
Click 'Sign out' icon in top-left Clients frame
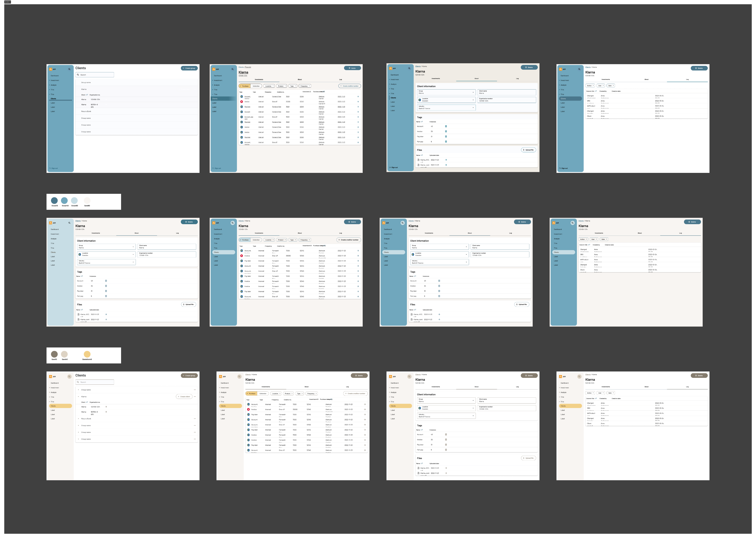pos(50,168)
